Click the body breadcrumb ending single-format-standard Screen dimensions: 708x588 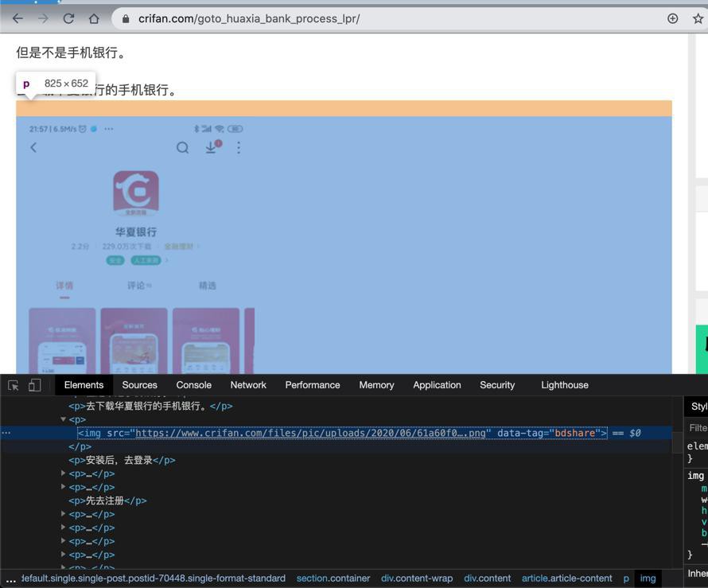[154, 578]
